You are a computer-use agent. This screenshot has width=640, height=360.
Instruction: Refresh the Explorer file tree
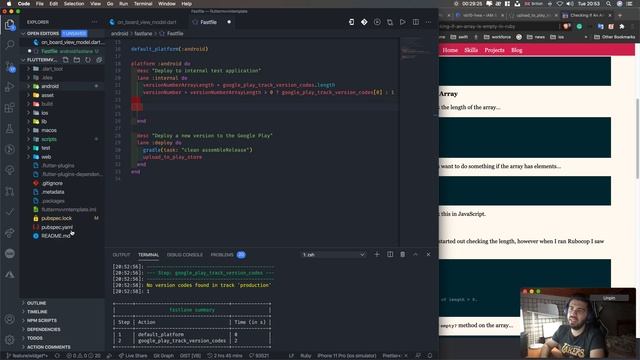pyautogui.click(x=88, y=60)
